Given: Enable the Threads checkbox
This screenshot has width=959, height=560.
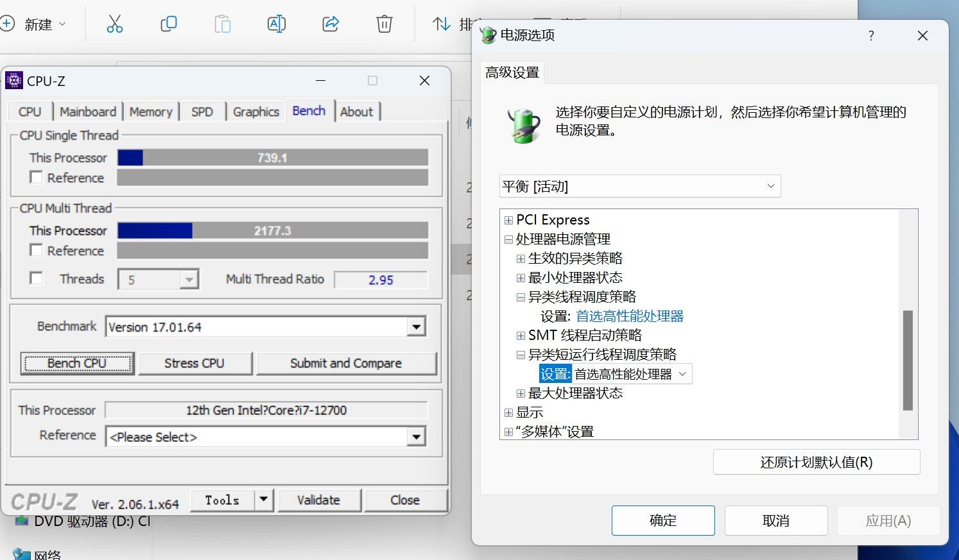Looking at the screenshot, I should 37,278.
